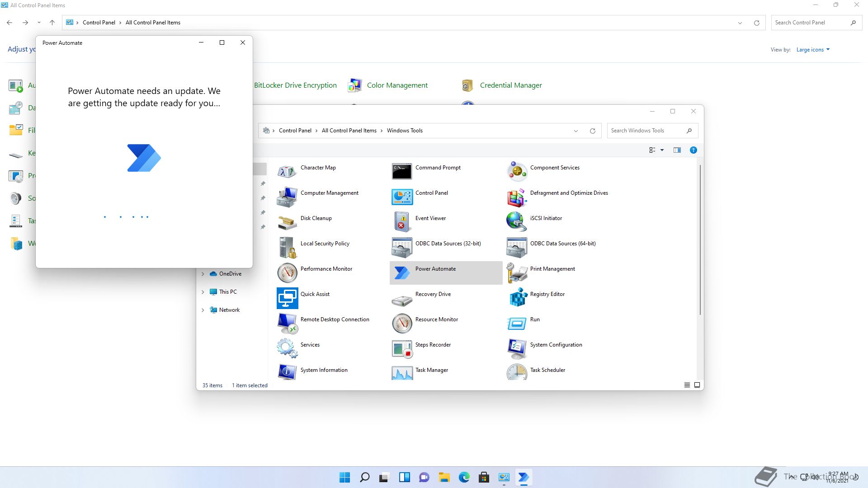868x488 pixels.
Task: Open the Run icon
Action: pyautogui.click(x=517, y=323)
